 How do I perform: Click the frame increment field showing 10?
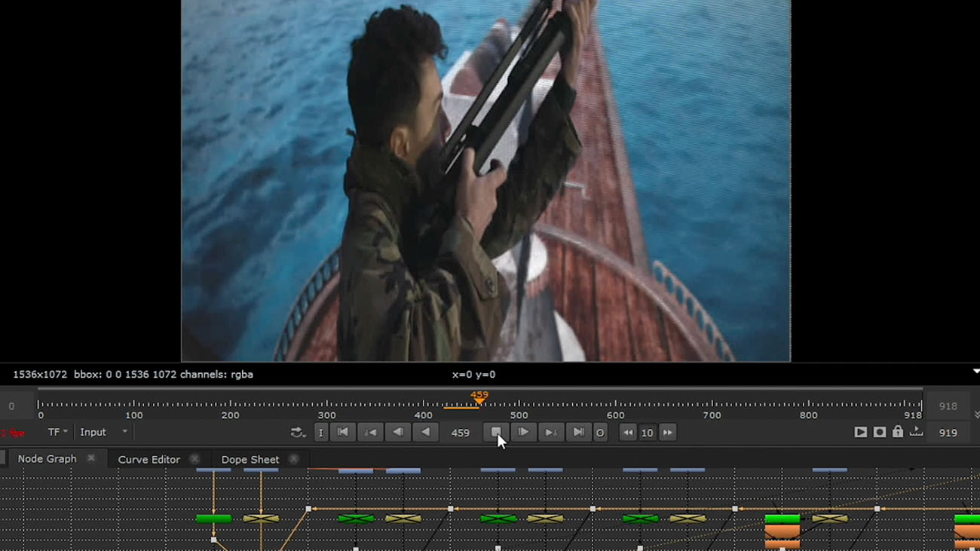647,433
